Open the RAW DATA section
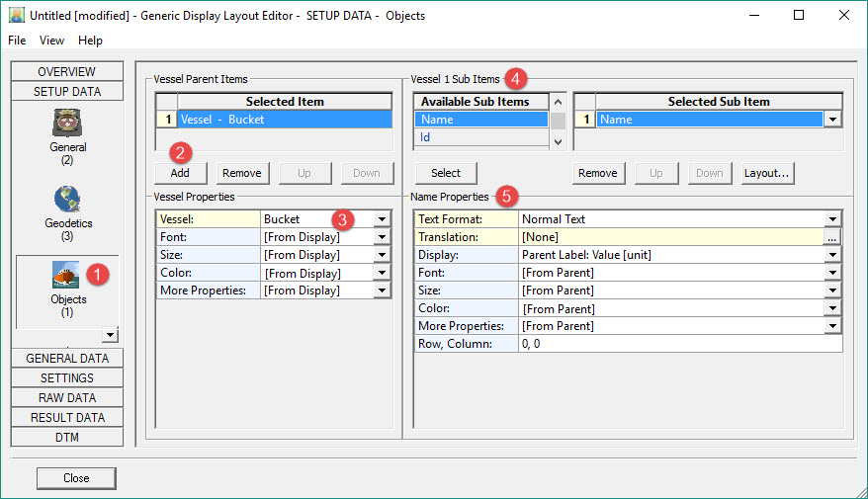Viewport: 868px width, 499px height. click(67, 398)
